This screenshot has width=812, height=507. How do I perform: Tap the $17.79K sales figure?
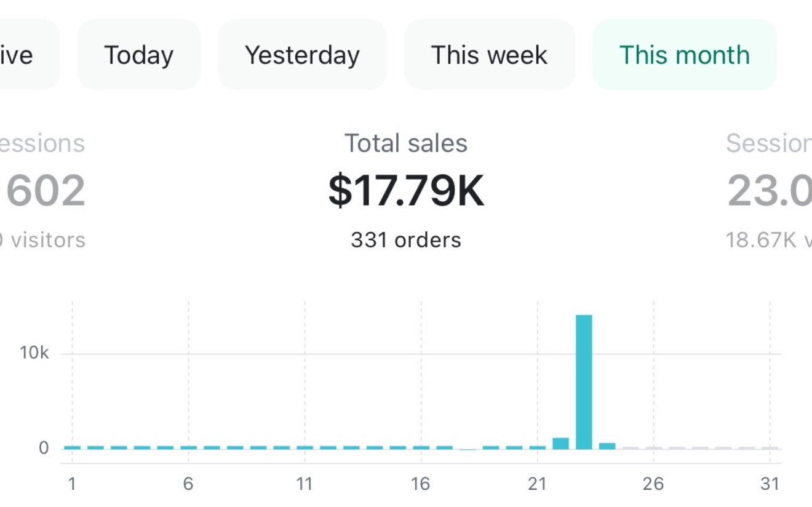(x=406, y=191)
